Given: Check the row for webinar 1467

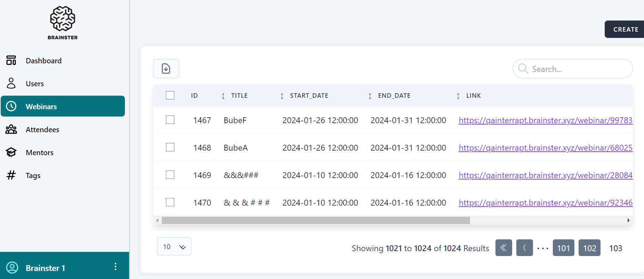Looking at the screenshot, I should [x=170, y=120].
